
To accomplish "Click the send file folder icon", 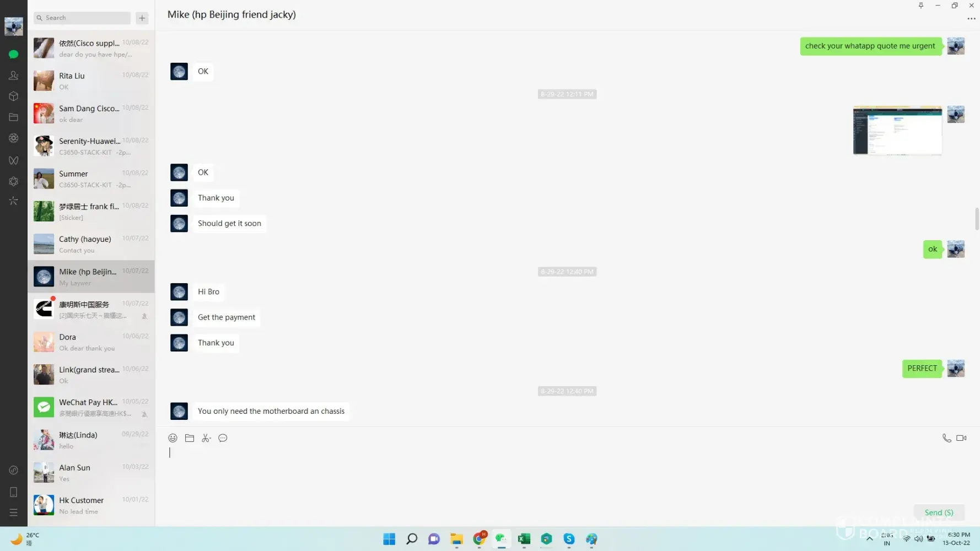I will click(x=190, y=438).
